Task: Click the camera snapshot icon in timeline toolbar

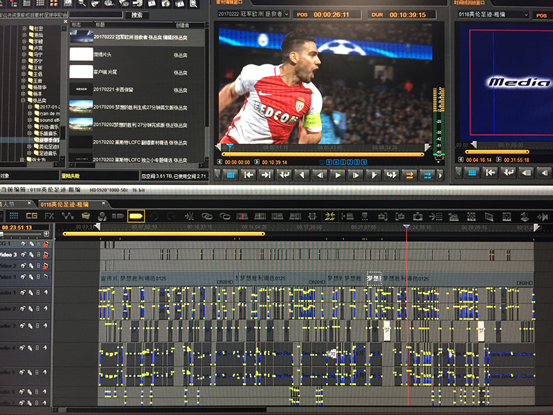Action: [x=418, y=216]
